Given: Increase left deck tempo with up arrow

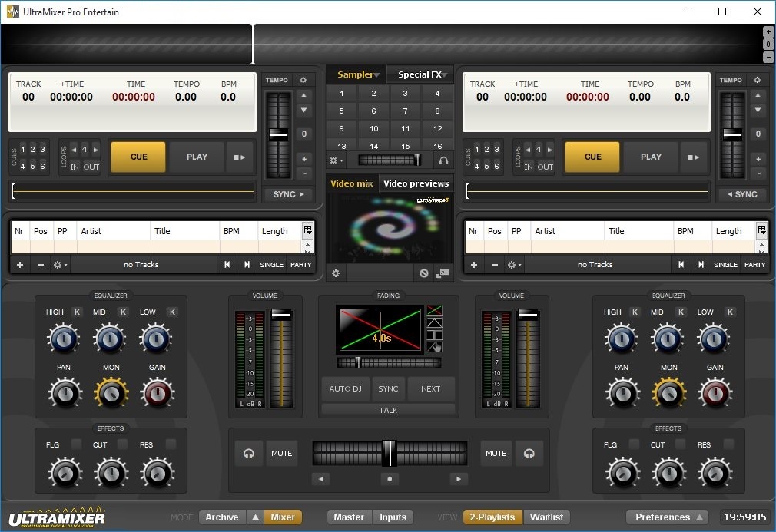Looking at the screenshot, I should [303, 95].
